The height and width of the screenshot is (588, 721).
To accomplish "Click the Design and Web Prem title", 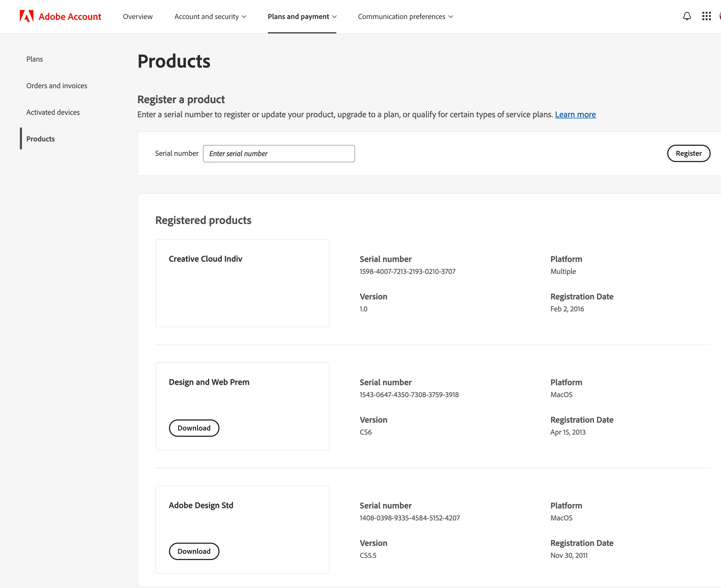I will point(209,382).
